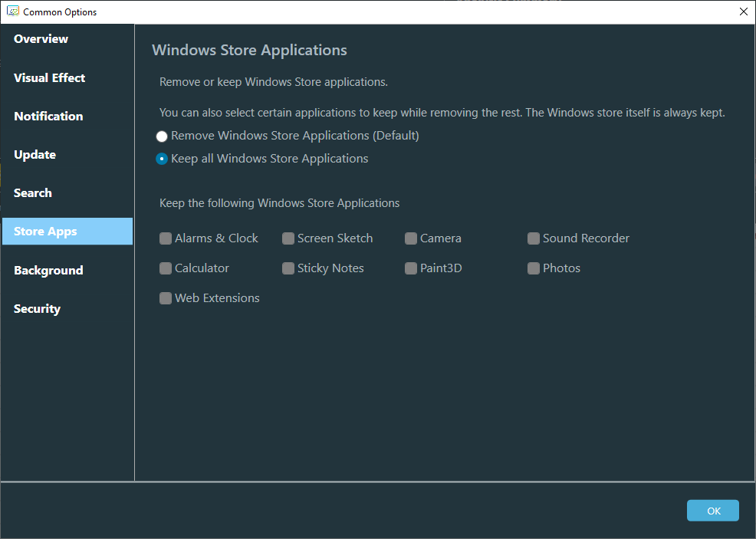Select the Search tab in sidebar
Viewport: 756px width, 539px height.
coord(33,193)
